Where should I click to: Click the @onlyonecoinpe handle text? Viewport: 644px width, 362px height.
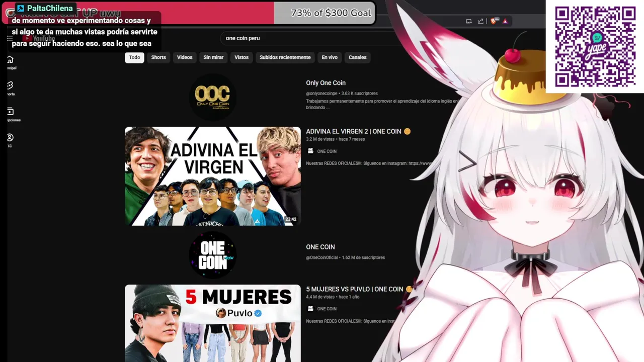click(x=321, y=94)
